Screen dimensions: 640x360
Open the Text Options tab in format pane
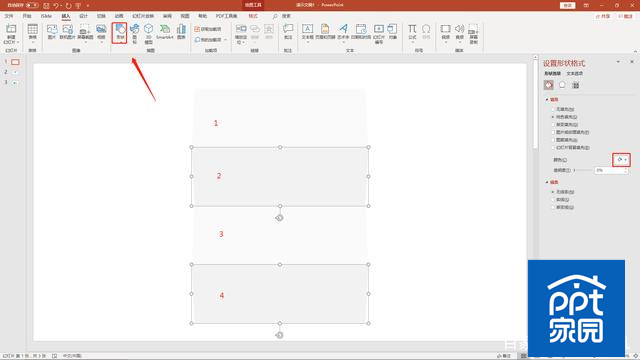[575, 73]
